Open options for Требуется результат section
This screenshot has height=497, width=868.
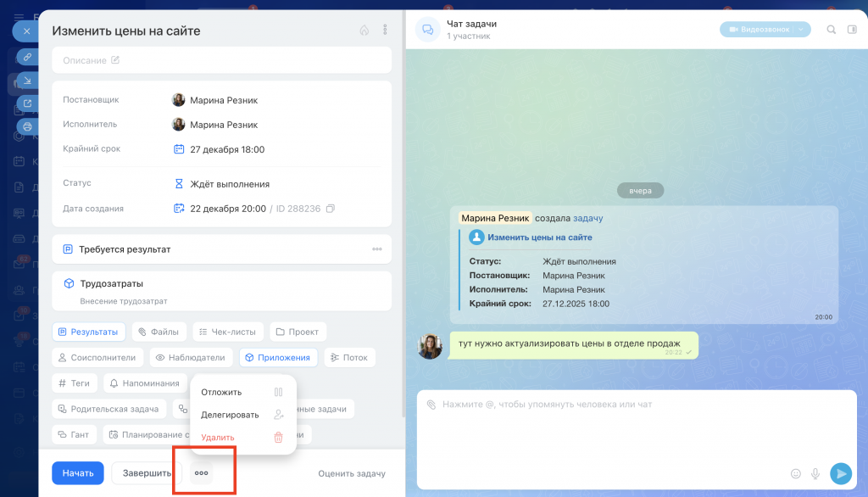click(x=377, y=249)
